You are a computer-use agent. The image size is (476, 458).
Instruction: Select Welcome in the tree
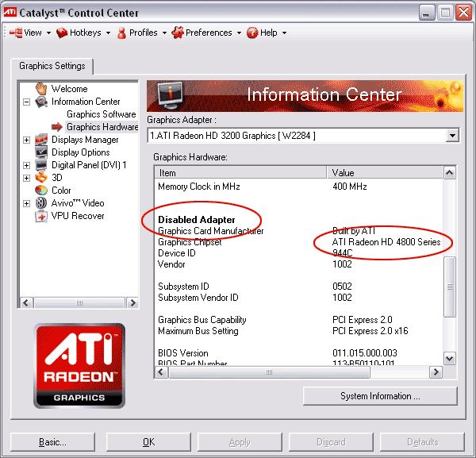tap(70, 89)
